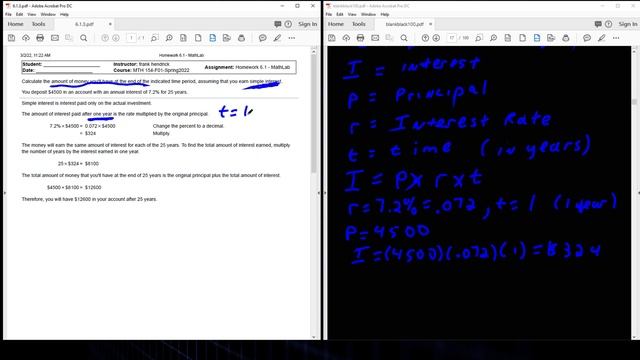Upload to cloud icon in 6.1.3.pdf window
This screenshot has height=360, width=640.
[x=26, y=38]
